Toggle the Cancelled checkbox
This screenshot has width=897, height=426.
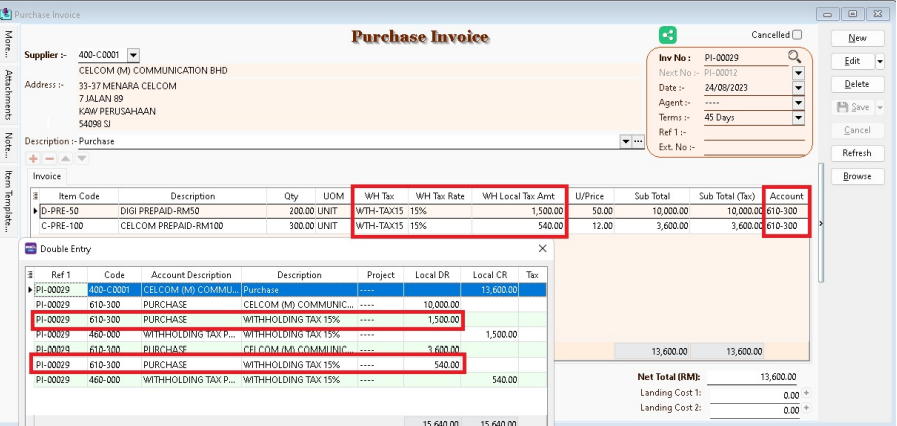[x=796, y=35]
